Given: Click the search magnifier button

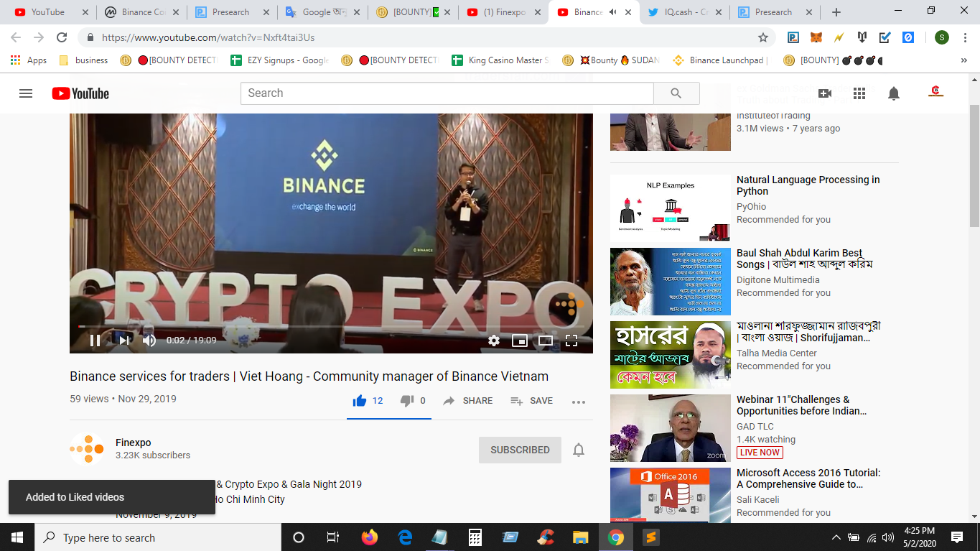Looking at the screenshot, I should click(676, 93).
